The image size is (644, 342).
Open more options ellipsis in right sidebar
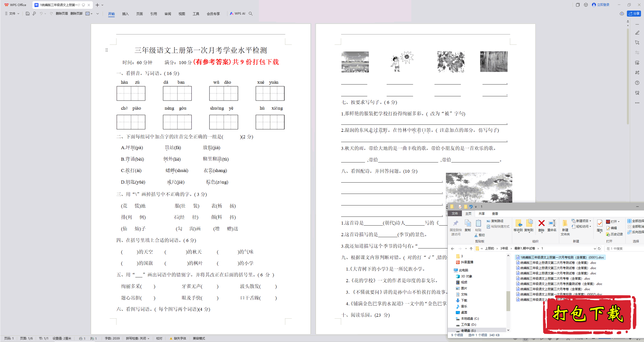tap(637, 103)
